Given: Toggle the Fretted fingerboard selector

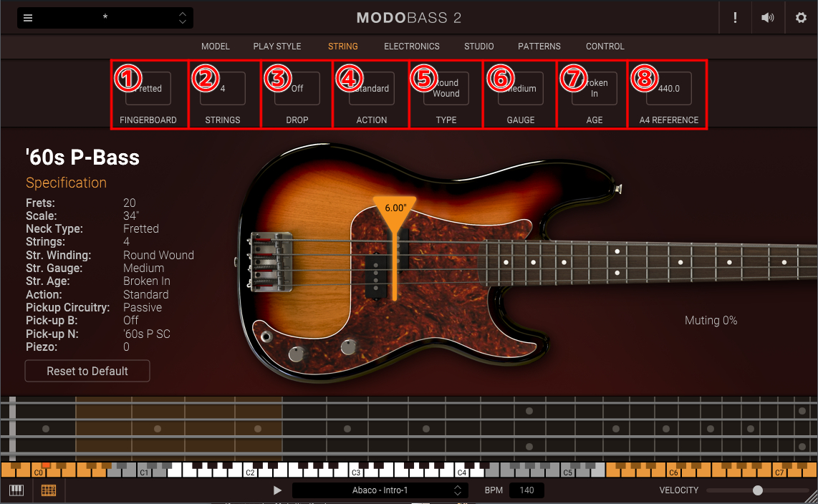Looking at the screenshot, I should [x=148, y=89].
